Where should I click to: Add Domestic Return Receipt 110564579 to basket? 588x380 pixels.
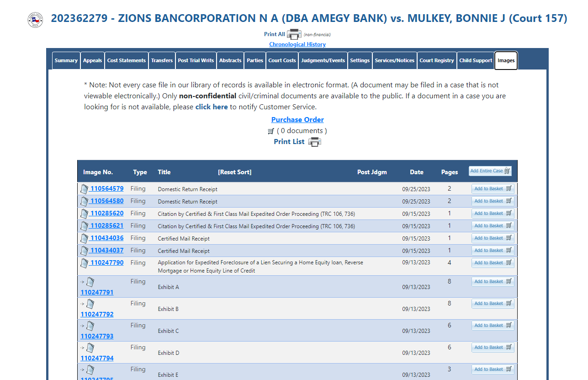(x=493, y=188)
